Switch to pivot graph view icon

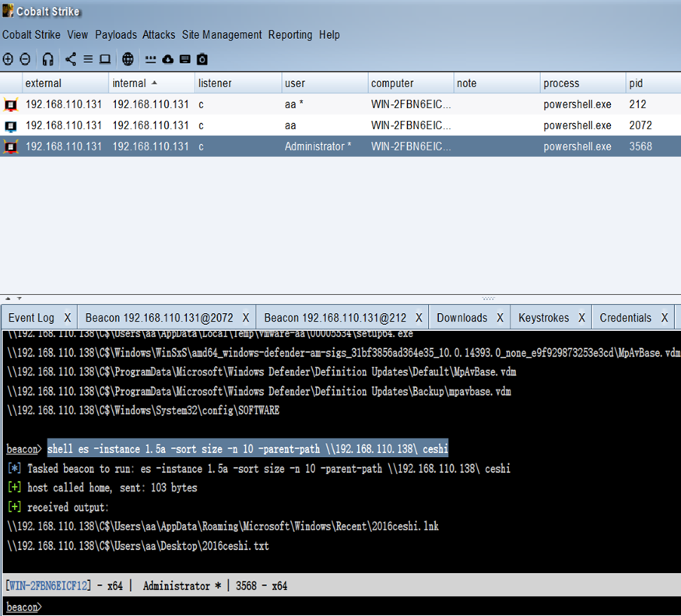(71, 59)
